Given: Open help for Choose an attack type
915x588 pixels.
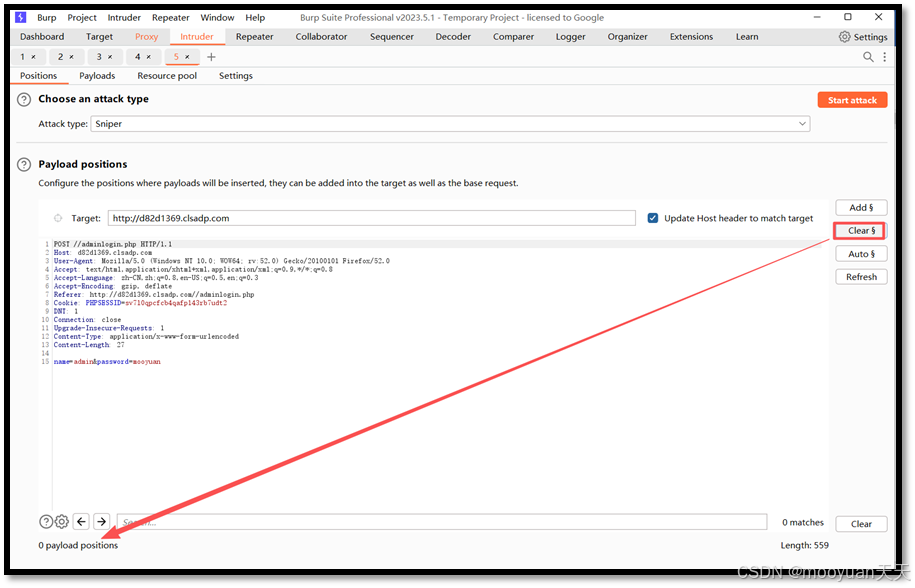Looking at the screenshot, I should click(x=24, y=100).
